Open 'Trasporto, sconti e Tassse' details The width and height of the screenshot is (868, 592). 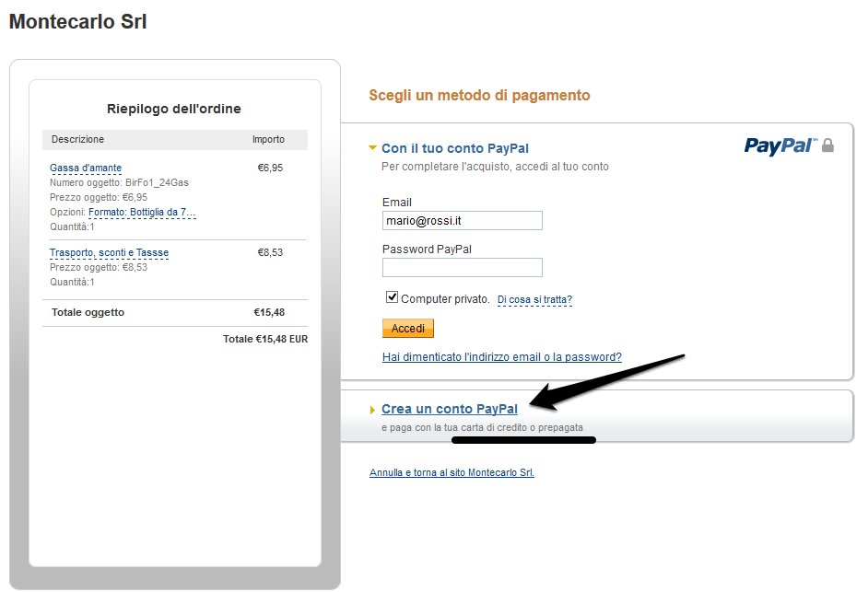click(x=109, y=253)
